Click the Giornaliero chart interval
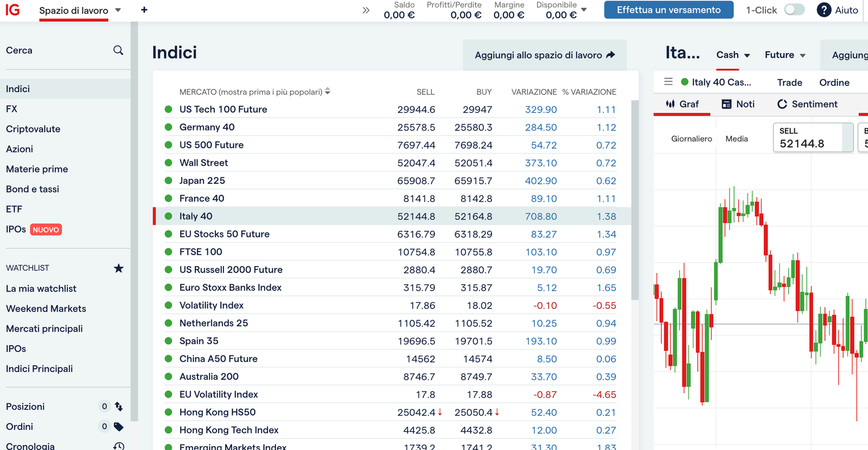This screenshot has width=868, height=450. pos(692,139)
